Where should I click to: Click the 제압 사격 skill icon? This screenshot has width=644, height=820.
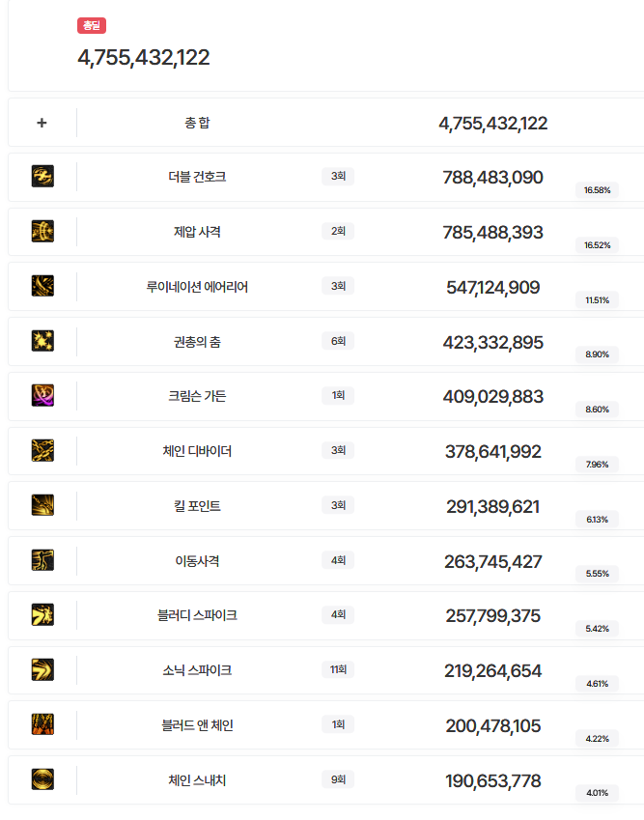(42, 231)
